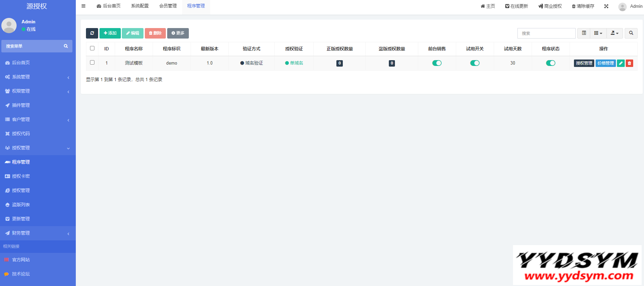Image resolution: width=644 pixels, height=286 pixels.
Task: Click the magnifier search icon button at right
Action: click(x=631, y=33)
